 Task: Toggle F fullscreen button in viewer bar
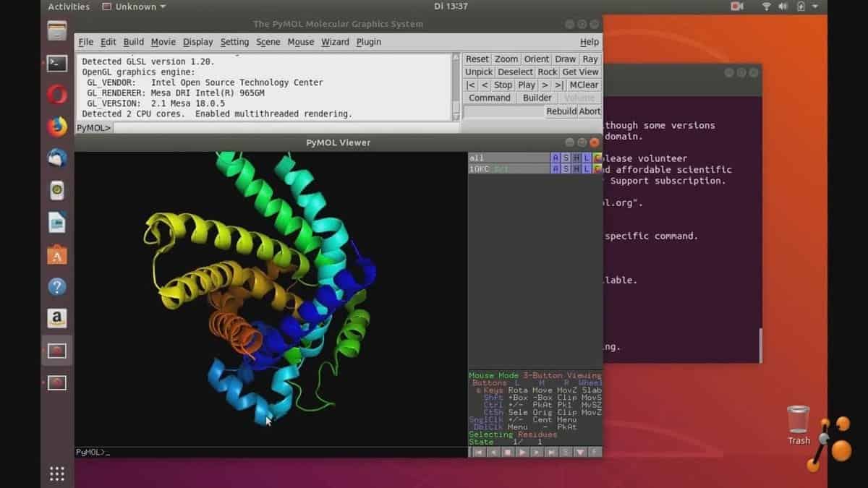[x=595, y=452]
